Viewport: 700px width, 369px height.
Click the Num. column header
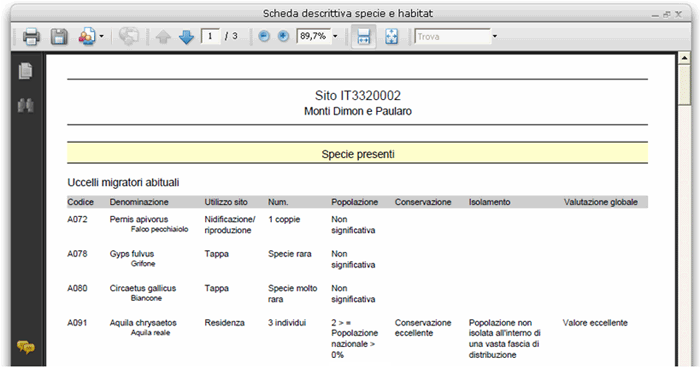tap(278, 202)
